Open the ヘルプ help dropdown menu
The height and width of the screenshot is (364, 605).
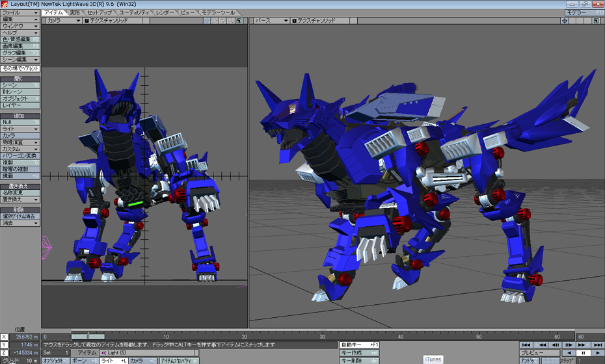click(20, 32)
